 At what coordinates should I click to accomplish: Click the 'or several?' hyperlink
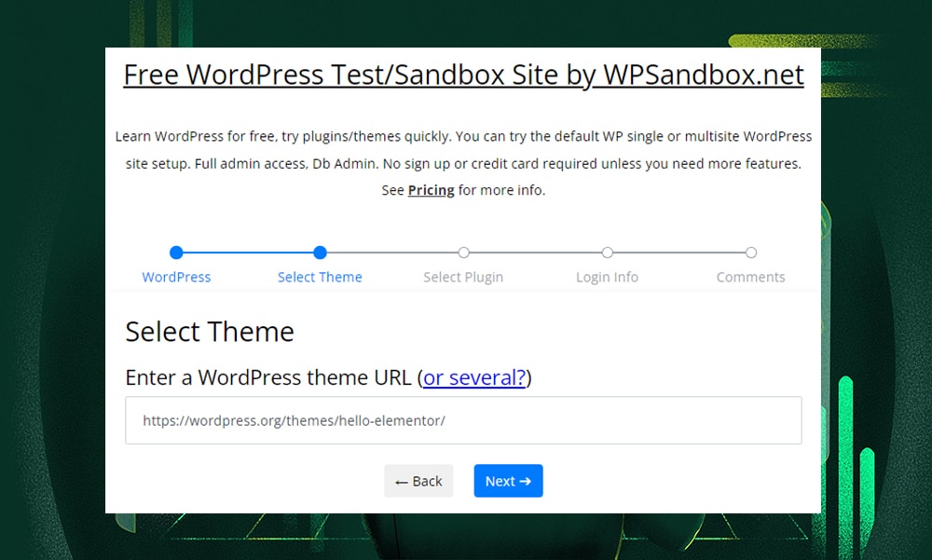(x=474, y=377)
